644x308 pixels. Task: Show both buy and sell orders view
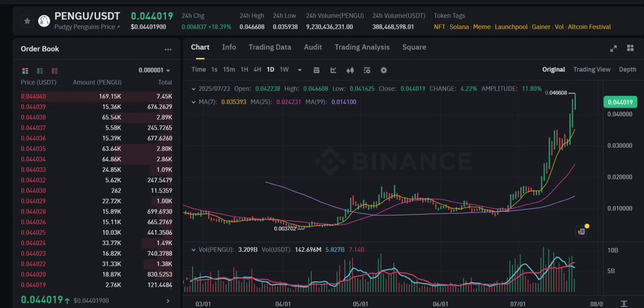pyautogui.click(x=25, y=70)
